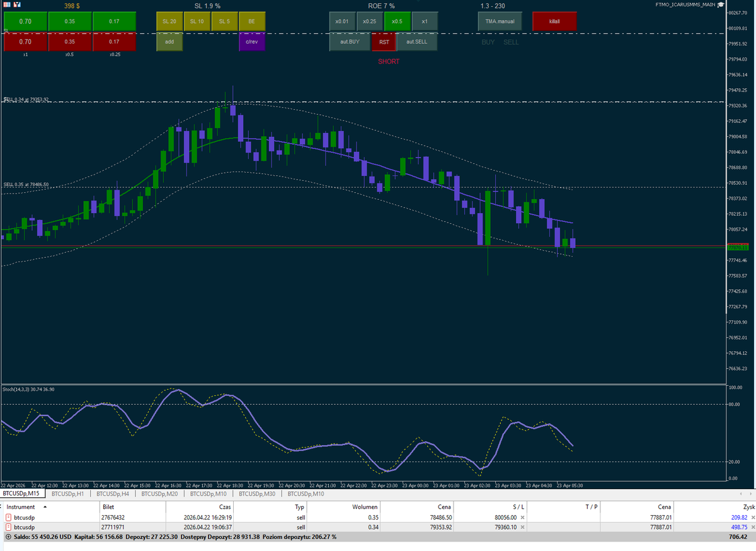Click the SL 20 button
Image resolution: width=756 pixels, height=551 pixels.
169,21
